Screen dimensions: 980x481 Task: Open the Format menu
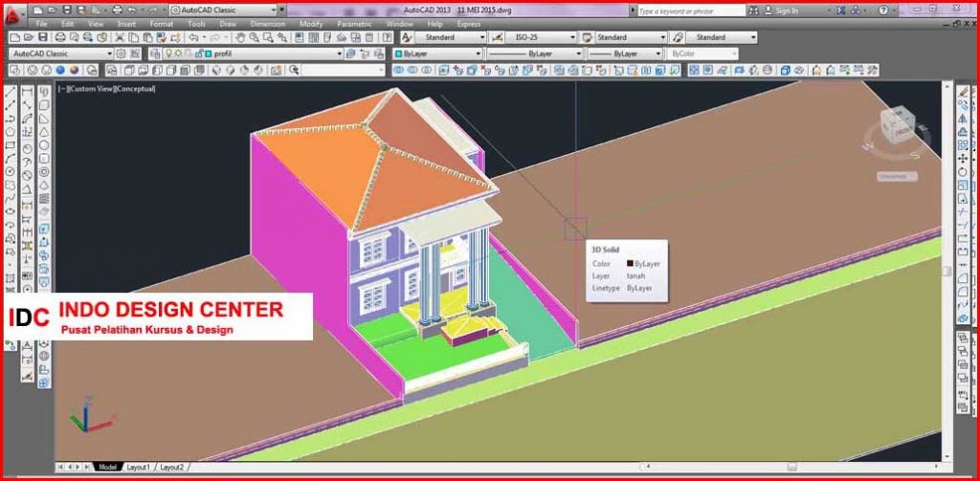pyautogui.click(x=161, y=24)
